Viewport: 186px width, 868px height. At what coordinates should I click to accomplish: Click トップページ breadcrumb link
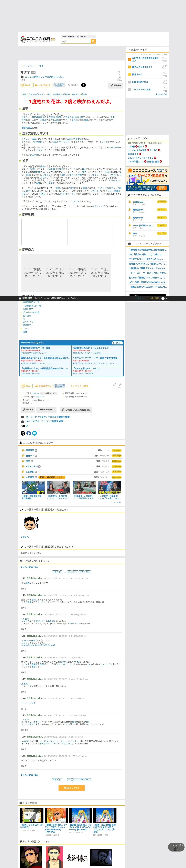[29, 66]
